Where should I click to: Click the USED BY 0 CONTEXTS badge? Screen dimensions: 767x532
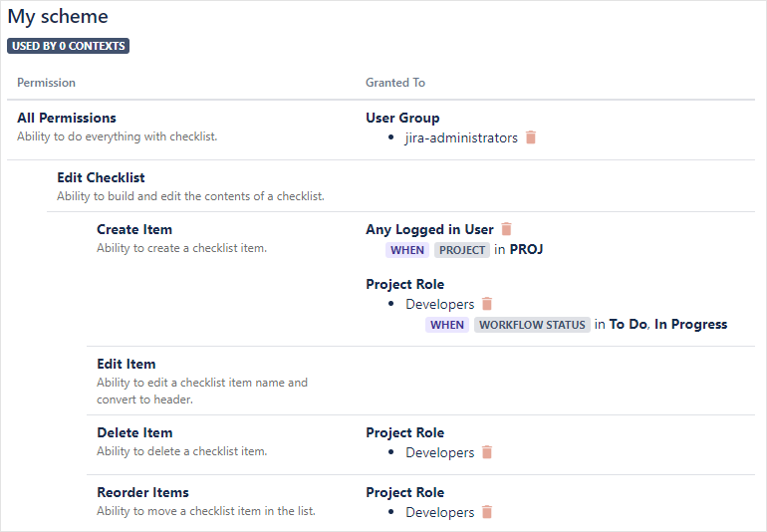tap(69, 46)
